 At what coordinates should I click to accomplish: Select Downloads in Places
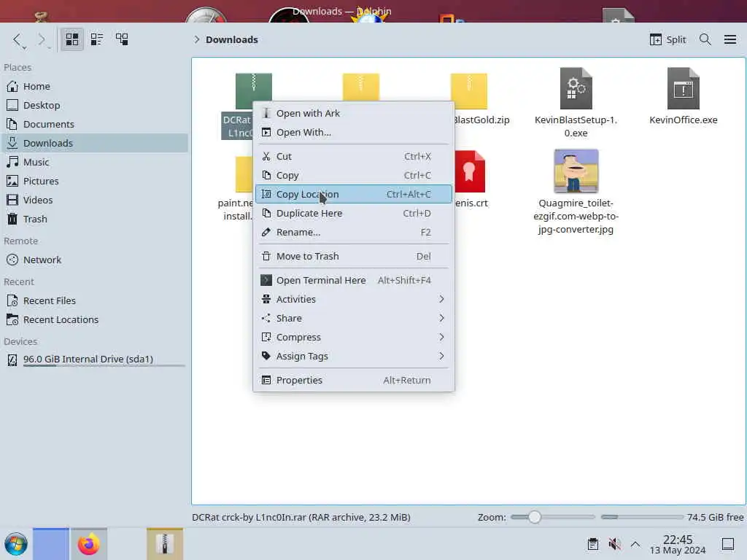(x=96, y=144)
